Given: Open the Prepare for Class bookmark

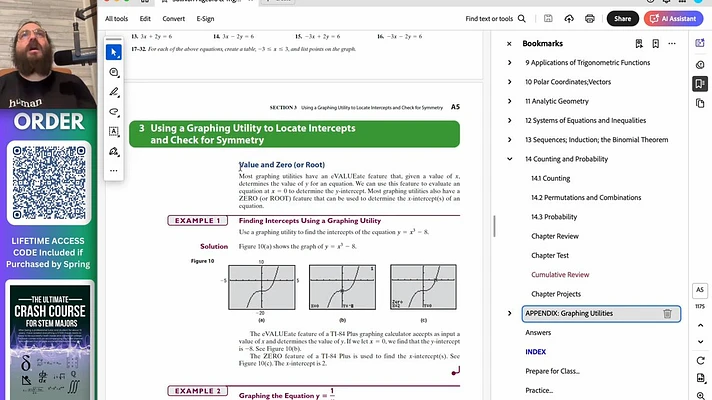Looking at the screenshot, I should pos(552,371).
